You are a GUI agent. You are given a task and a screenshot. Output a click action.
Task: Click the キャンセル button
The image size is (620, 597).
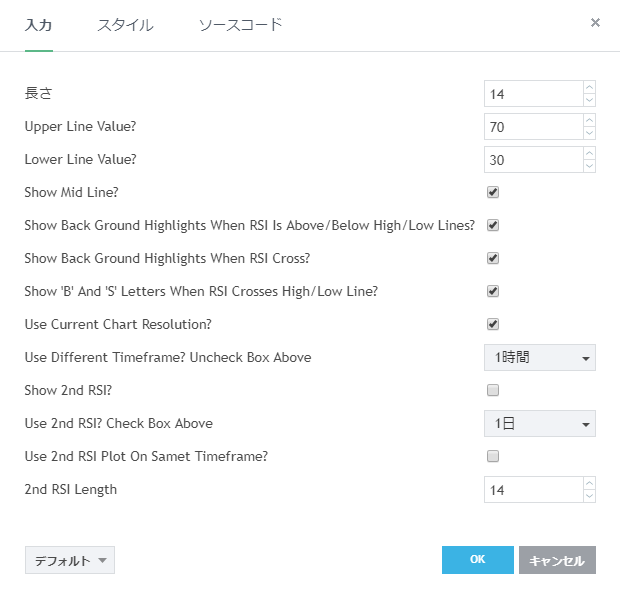click(557, 560)
